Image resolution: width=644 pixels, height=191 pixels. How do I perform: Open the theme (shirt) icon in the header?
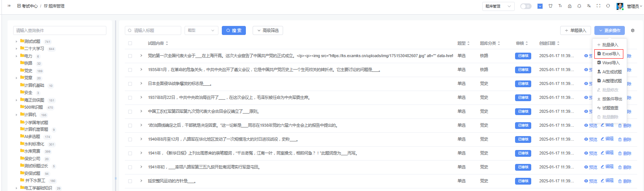click(550, 6)
